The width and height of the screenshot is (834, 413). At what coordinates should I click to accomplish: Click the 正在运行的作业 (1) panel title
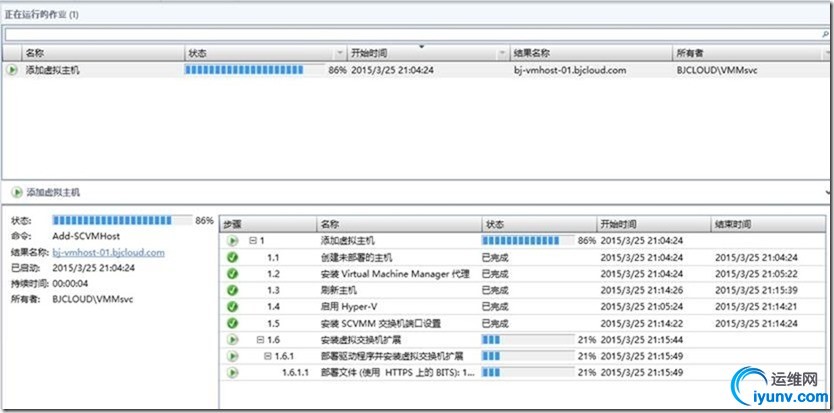pyautogui.click(x=42, y=15)
